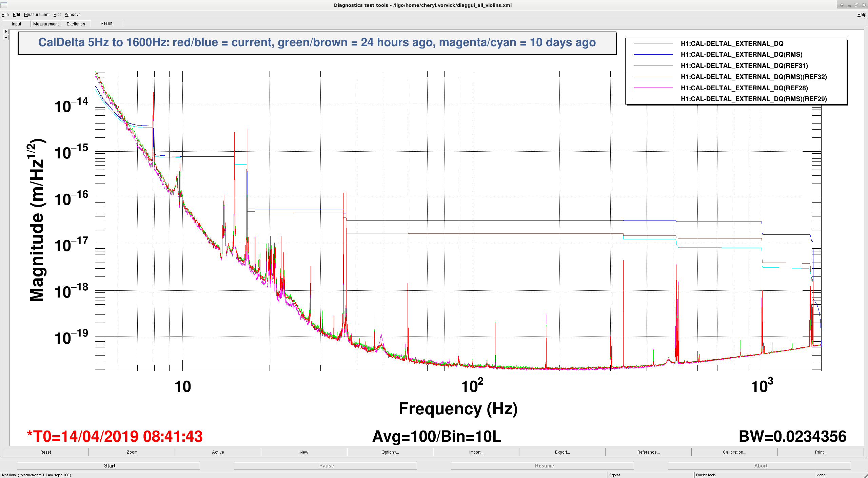Switch to the Excitation tab
This screenshot has height=478, width=868.
[x=76, y=24]
